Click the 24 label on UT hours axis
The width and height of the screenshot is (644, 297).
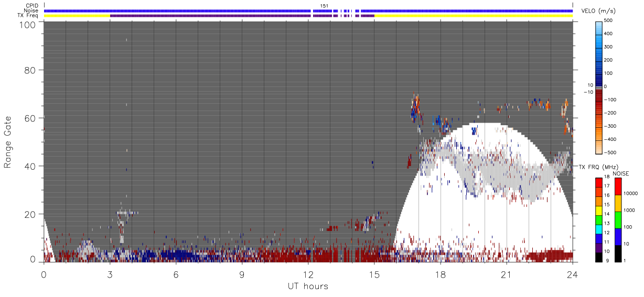573,274
